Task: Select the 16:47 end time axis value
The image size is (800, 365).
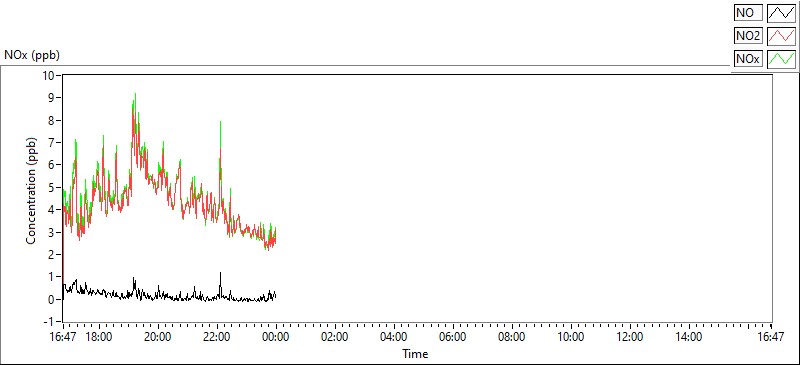Action: (x=770, y=337)
